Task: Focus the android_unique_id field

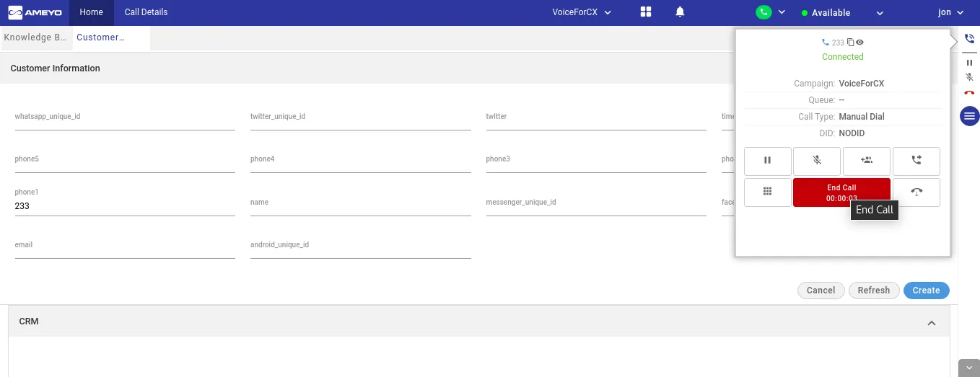Action: click(361, 248)
